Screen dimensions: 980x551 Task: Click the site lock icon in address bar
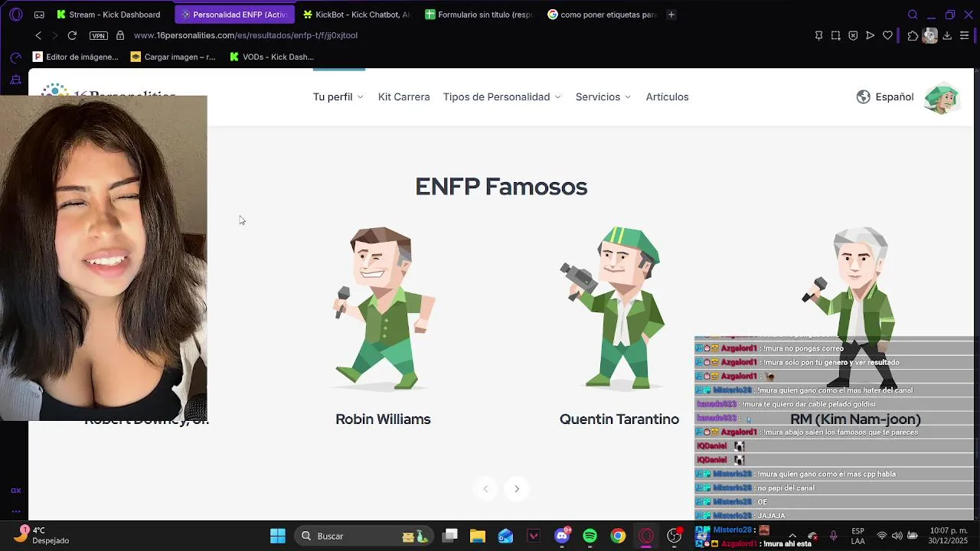[120, 35]
